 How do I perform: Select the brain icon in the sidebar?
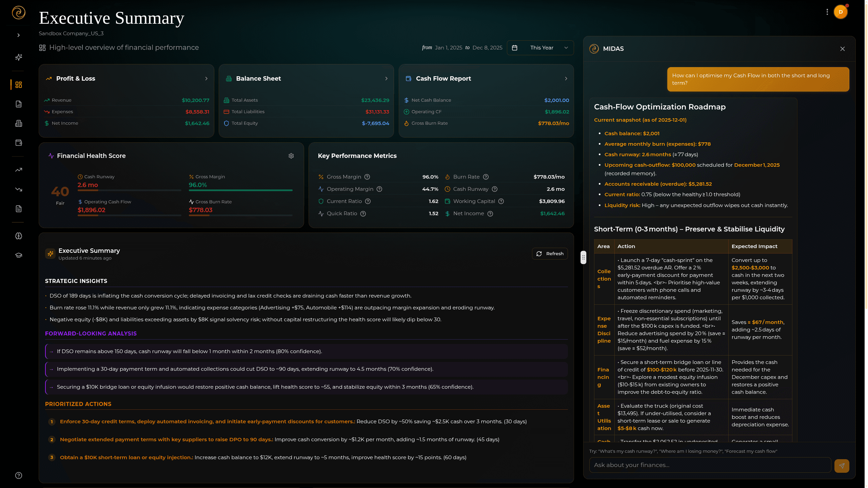pos(18,236)
